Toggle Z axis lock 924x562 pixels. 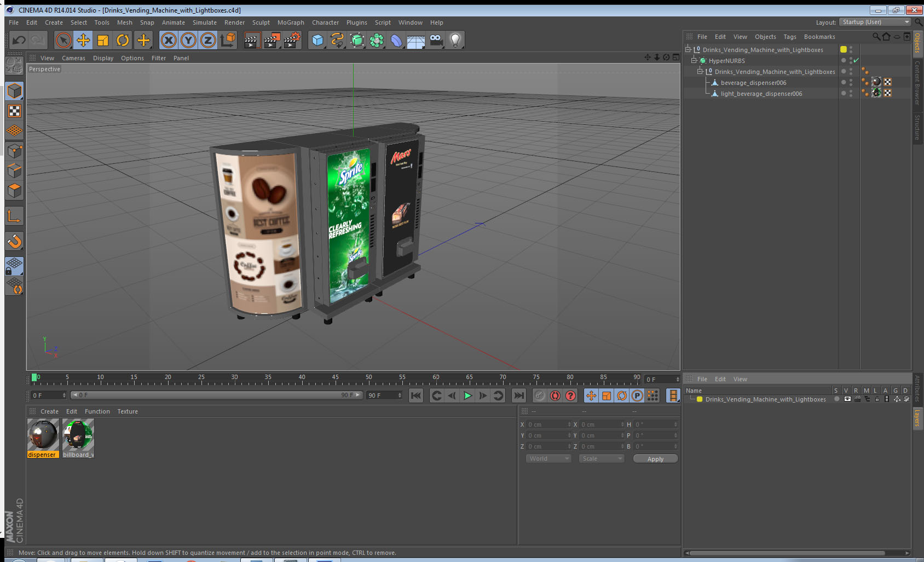click(x=208, y=40)
